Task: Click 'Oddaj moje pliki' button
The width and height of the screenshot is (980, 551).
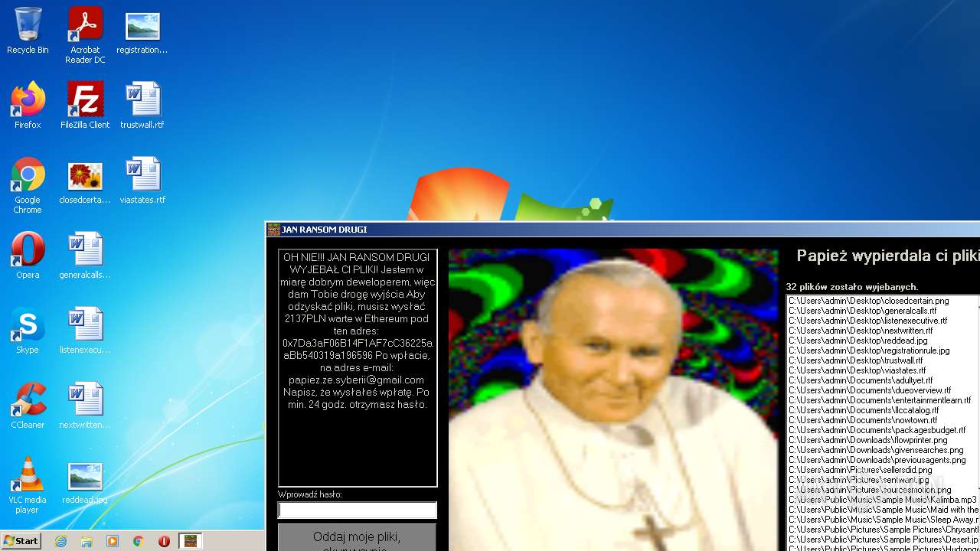Action: pos(357,537)
